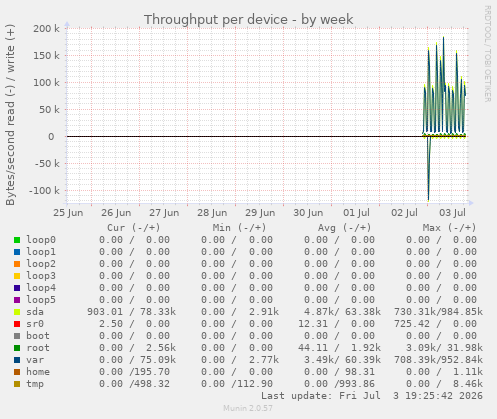Screen dimensions: 497x419
Task: Click the '25 Jun' x-axis label
Action: coord(68,213)
